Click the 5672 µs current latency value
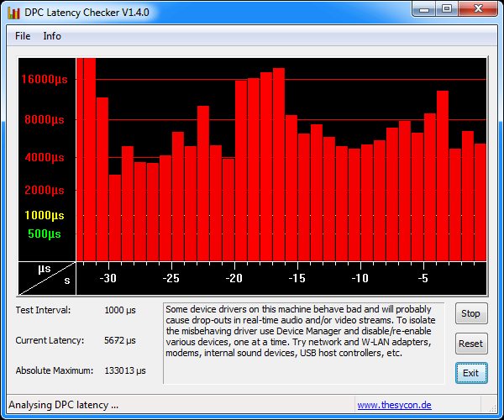Screen dimensions: 504x420 (x=120, y=340)
